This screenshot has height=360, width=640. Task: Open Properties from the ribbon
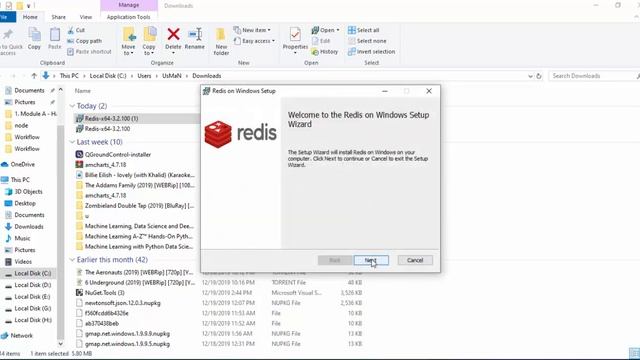click(x=295, y=40)
